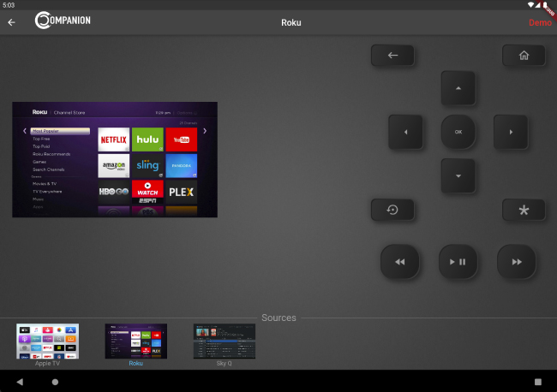Image resolution: width=557 pixels, height=392 pixels.
Task: Click the Watch ESPN tile
Action: 147,192
